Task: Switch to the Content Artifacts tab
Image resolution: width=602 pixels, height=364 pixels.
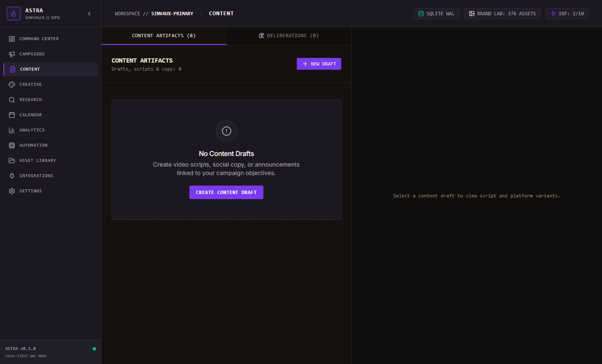Action: 164,36
